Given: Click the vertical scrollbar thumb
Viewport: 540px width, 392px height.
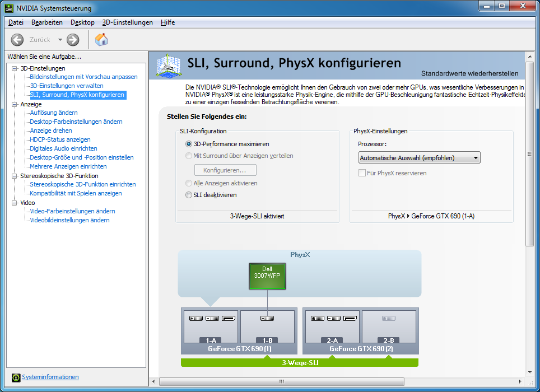Looking at the screenshot, I should click(x=530, y=154).
